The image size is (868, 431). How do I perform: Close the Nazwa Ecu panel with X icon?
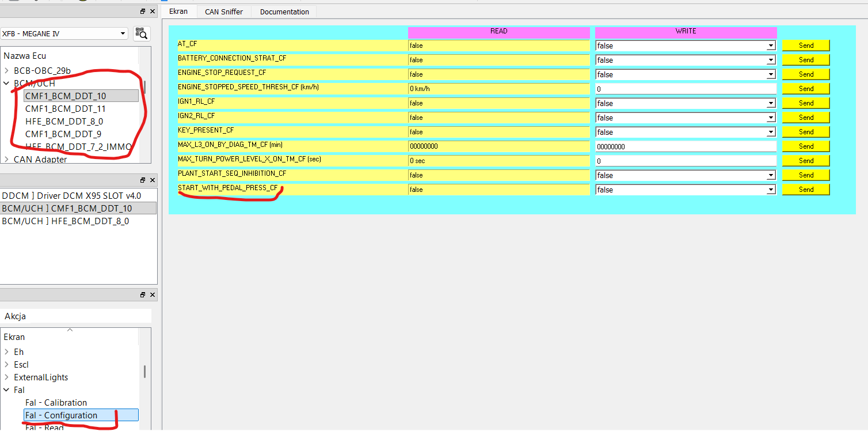coord(153,12)
